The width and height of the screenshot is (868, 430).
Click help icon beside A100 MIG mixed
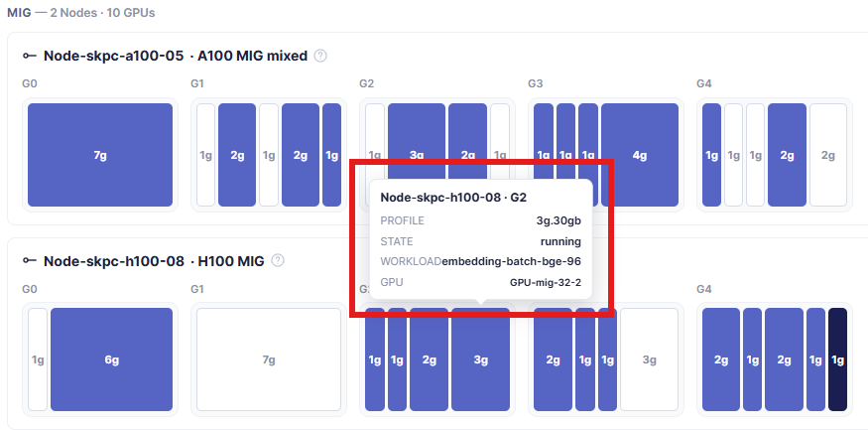coord(320,56)
